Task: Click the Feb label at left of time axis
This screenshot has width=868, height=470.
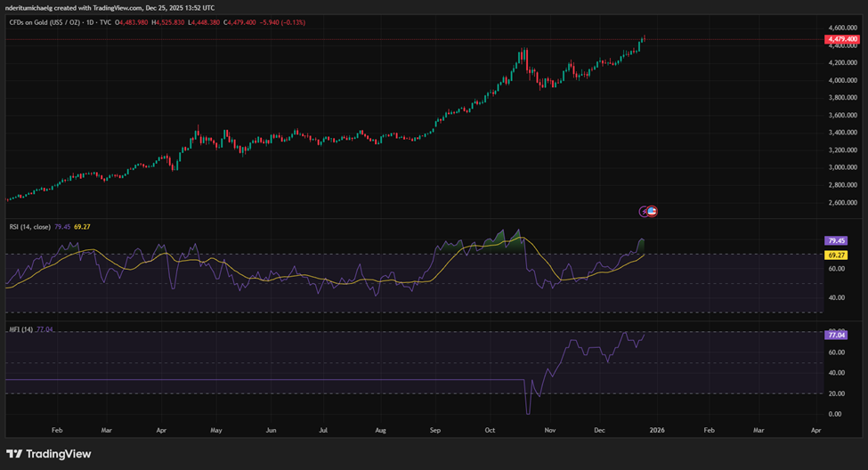Action: tap(57, 429)
